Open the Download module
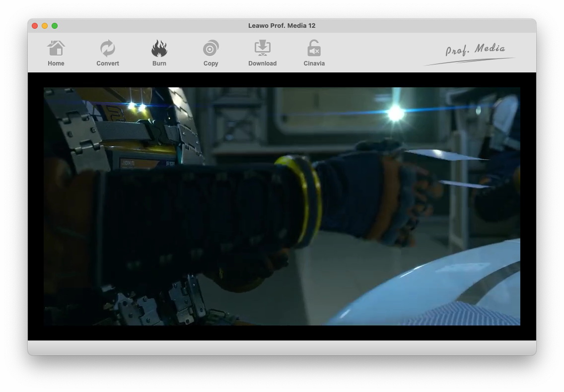Screen dimensions: 564x392 click(262, 53)
